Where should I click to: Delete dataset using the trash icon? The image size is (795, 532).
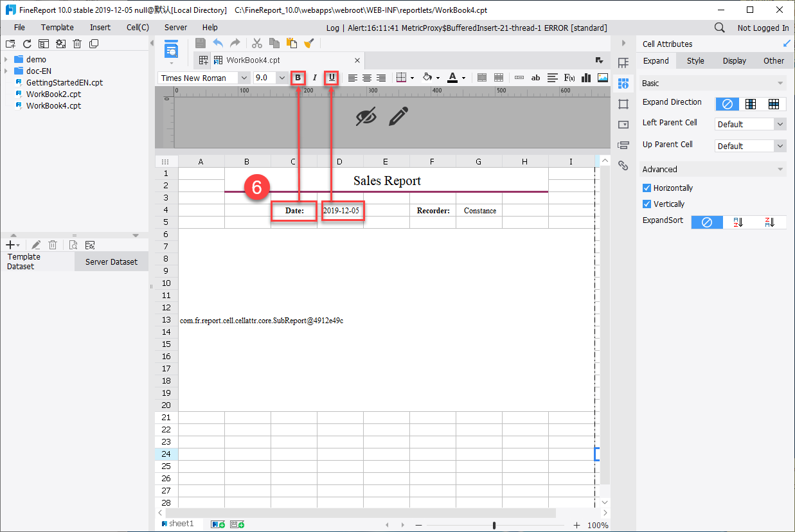53,244
